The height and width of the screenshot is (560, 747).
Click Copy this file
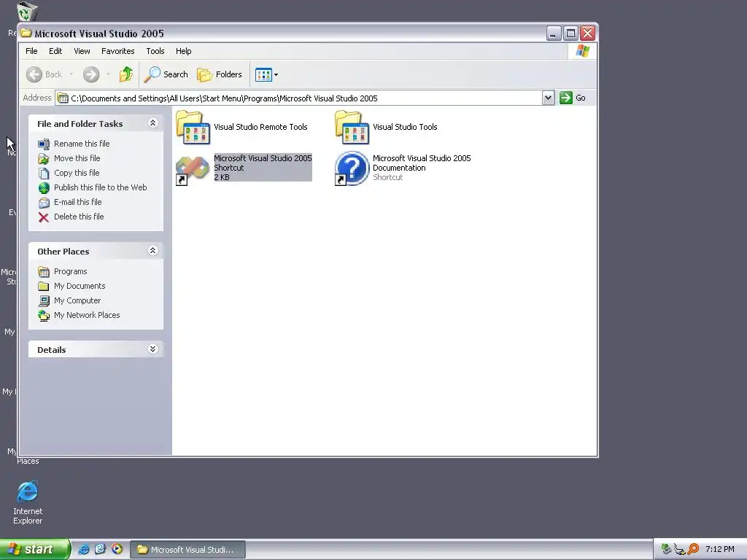pyautogui.click(x=76, y=173)
